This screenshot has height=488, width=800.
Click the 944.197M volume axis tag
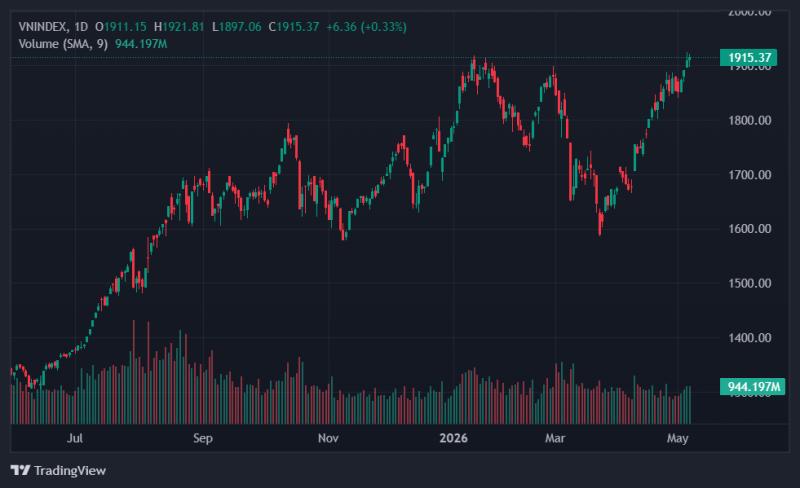tap(753, 386)
